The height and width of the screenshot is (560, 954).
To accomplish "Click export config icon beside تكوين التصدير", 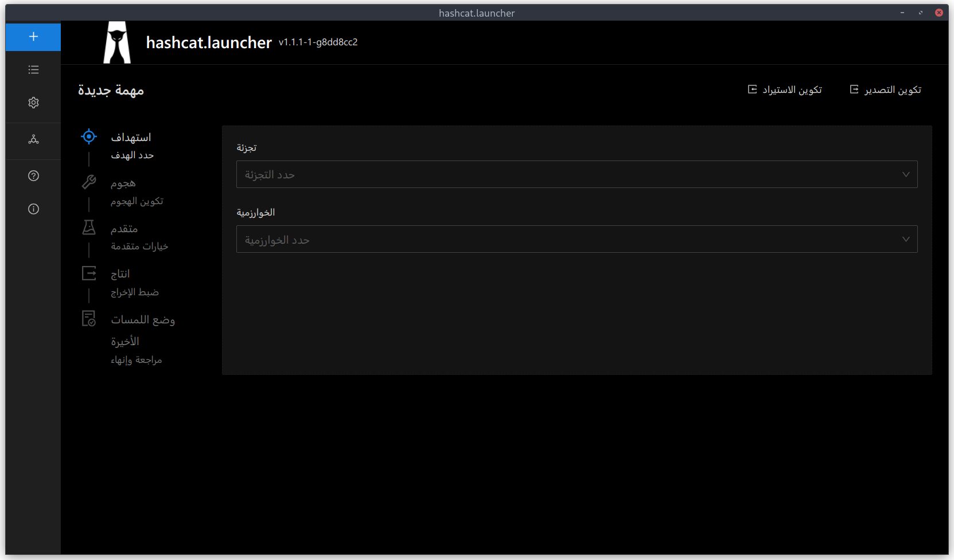I will pyautogui.click(x=854, y=89).
